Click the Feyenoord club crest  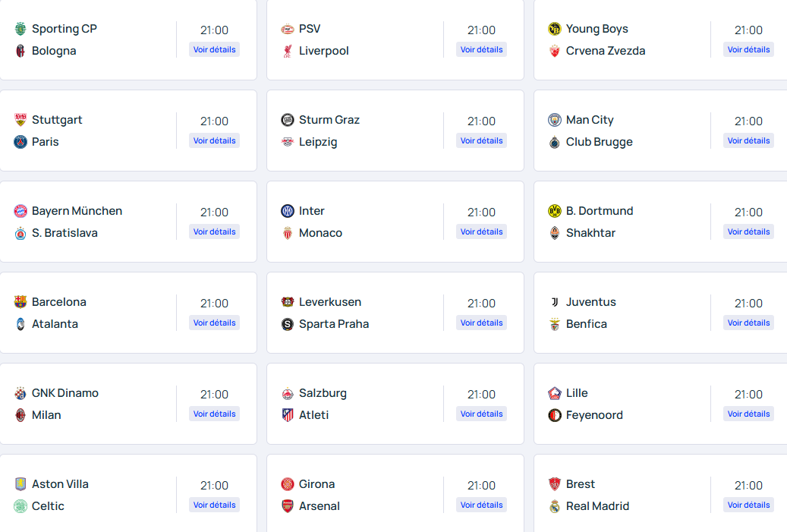click(x=555, y=415)
